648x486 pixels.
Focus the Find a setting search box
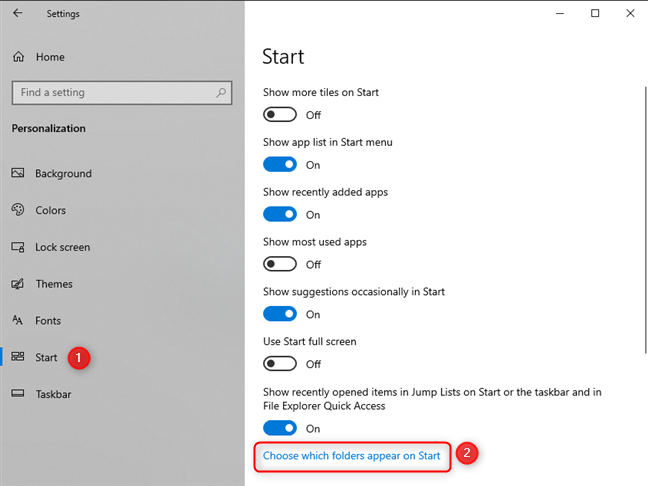coord(122,93)
